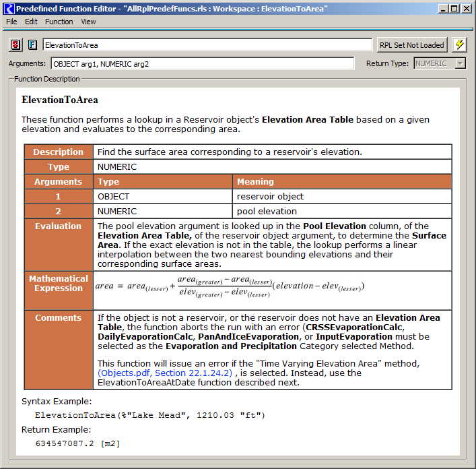Click the OBJECT type cell

coord(163,197)
